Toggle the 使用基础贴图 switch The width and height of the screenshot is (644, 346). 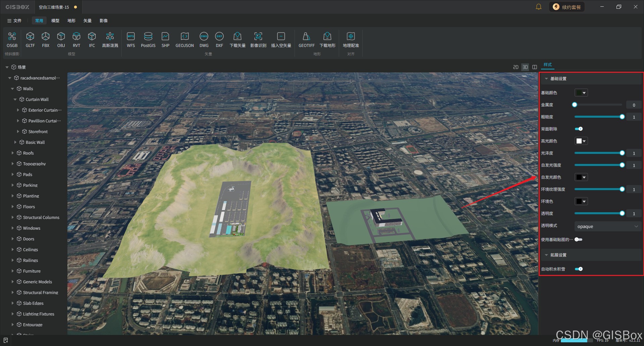579,239
